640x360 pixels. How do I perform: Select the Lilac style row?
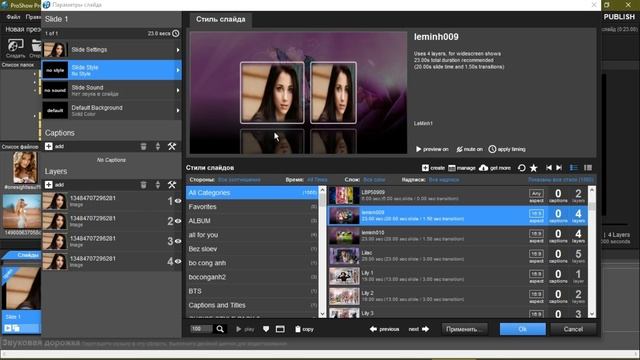[458, 256]
